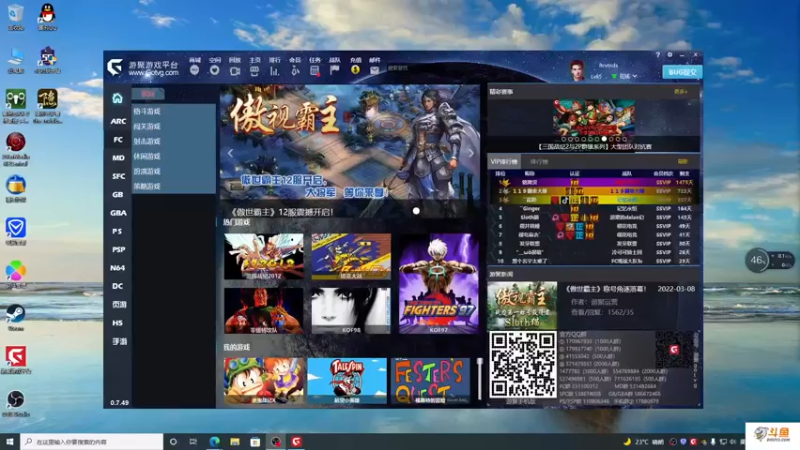Viewport: 800px width, 450px height.
Task: Click 刷新 refresh link in ranking panel
Action: 683,161
